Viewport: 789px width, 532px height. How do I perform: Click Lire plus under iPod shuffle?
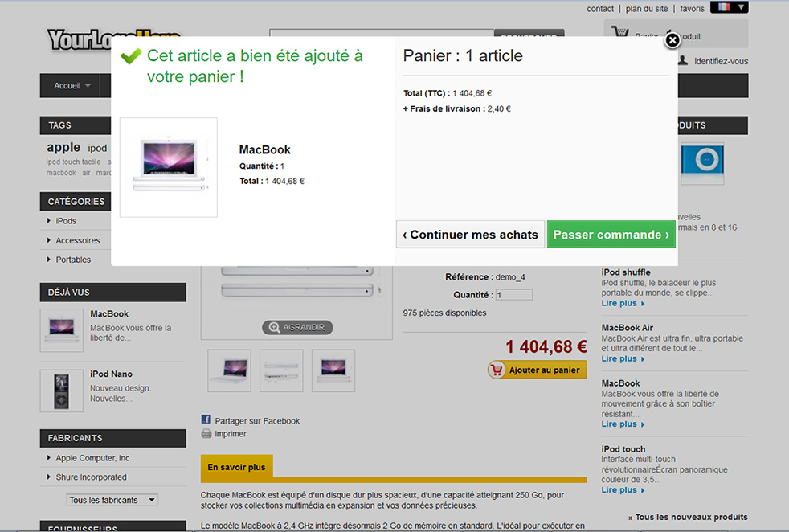(623, 303)
